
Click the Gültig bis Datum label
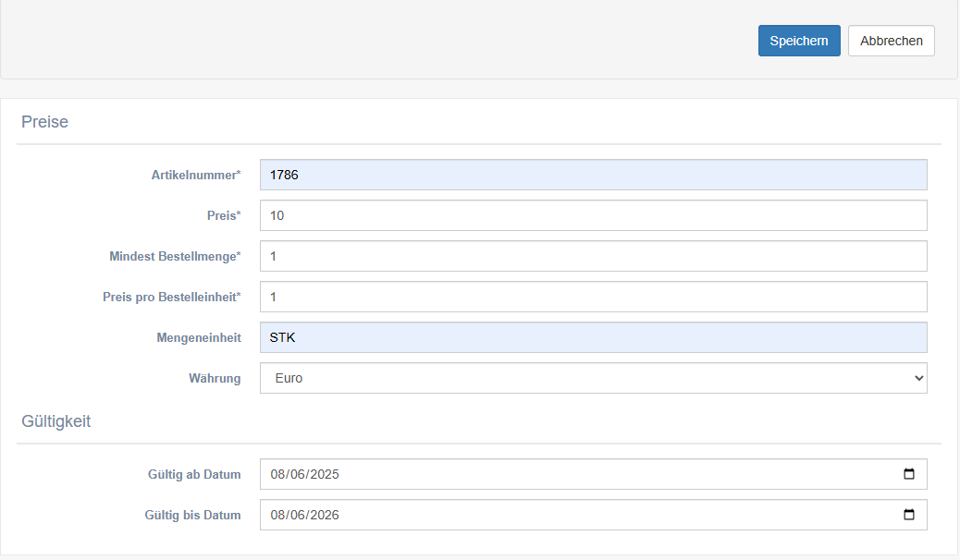click(192, 516)
